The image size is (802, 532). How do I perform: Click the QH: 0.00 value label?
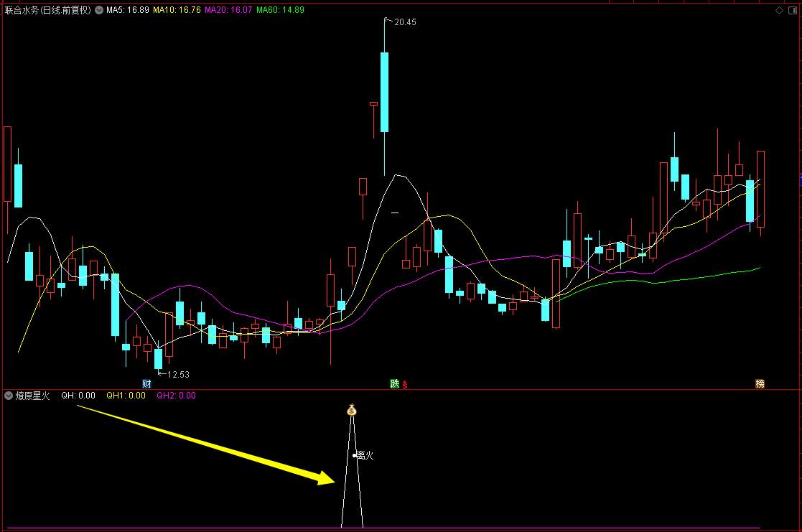click(x=78, y=396)
